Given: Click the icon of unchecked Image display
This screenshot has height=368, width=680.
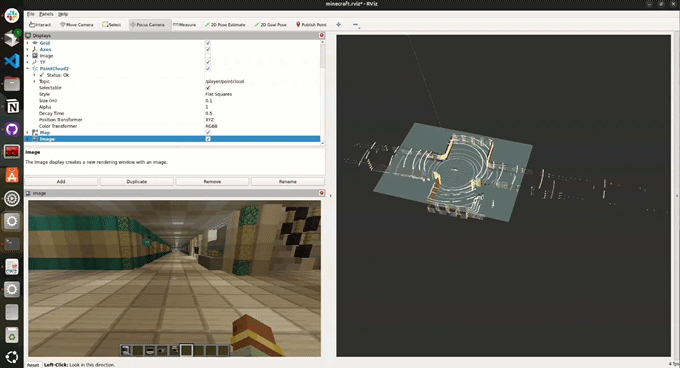Looking at the screenshot, I should click(x=35, y=55).
